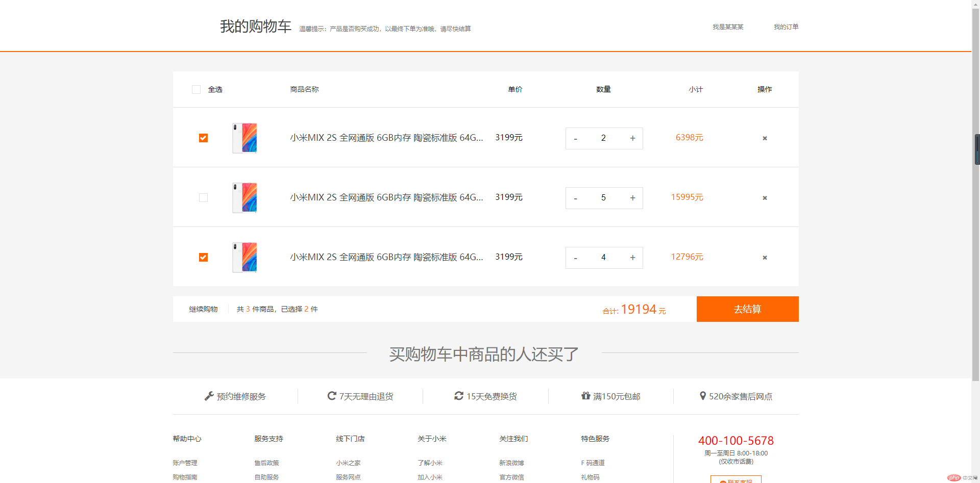This screenshot has height=483, width=980.
Task: Open F 码通道 footer link
Action: [593, 463]
